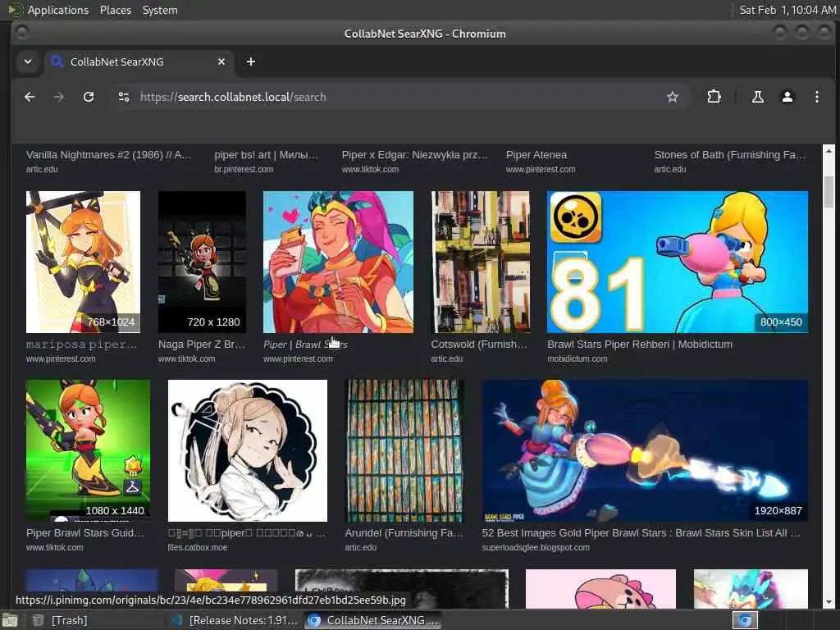The image size is (840, 630).
Task: Click the scrollbar up arrow
Action: click(x=829, y=151)
